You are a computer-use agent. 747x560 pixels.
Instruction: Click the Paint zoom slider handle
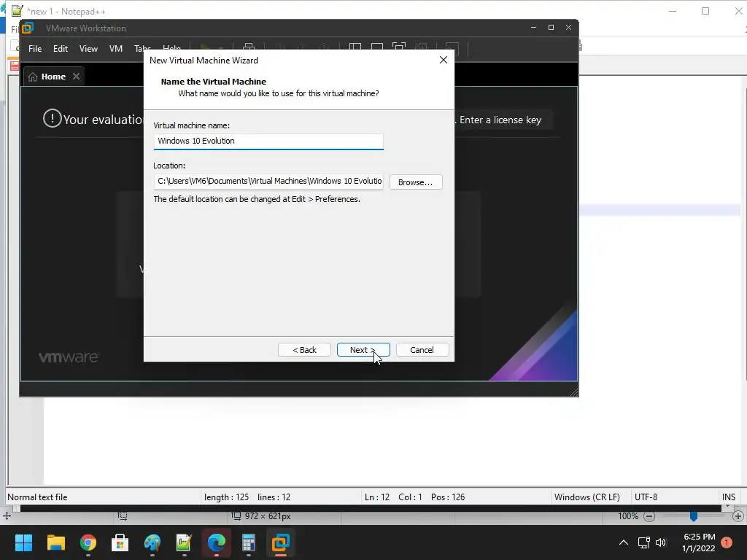(694, 516)
